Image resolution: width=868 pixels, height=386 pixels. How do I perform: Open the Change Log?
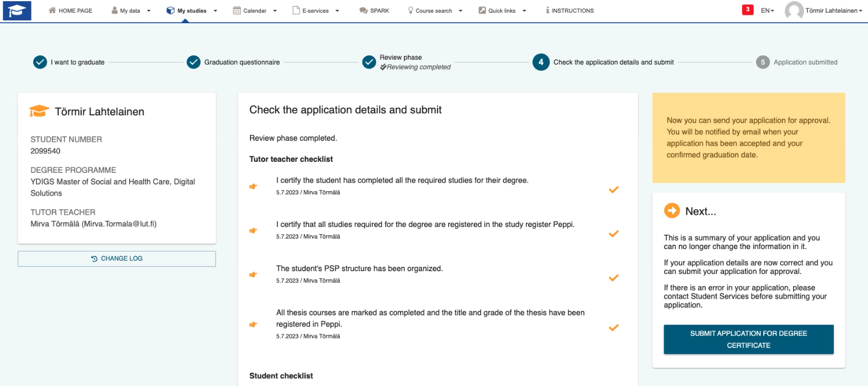(x=116, y=258)
